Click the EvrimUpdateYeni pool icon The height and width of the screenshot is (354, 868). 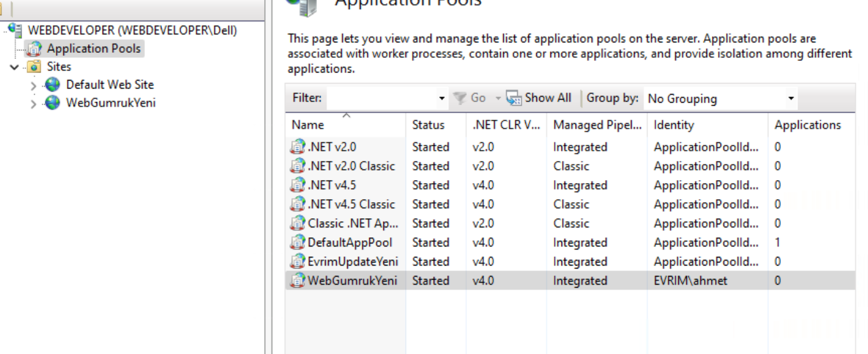point(298,262)
